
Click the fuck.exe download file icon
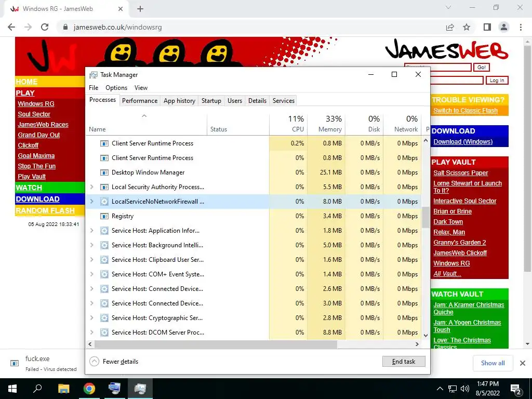point(15,363)
